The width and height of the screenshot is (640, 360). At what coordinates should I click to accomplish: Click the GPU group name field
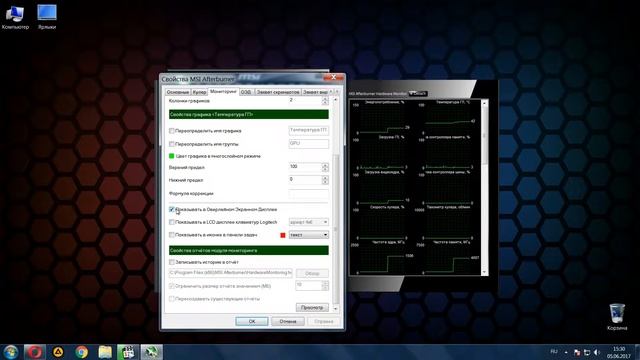(309, 144)
